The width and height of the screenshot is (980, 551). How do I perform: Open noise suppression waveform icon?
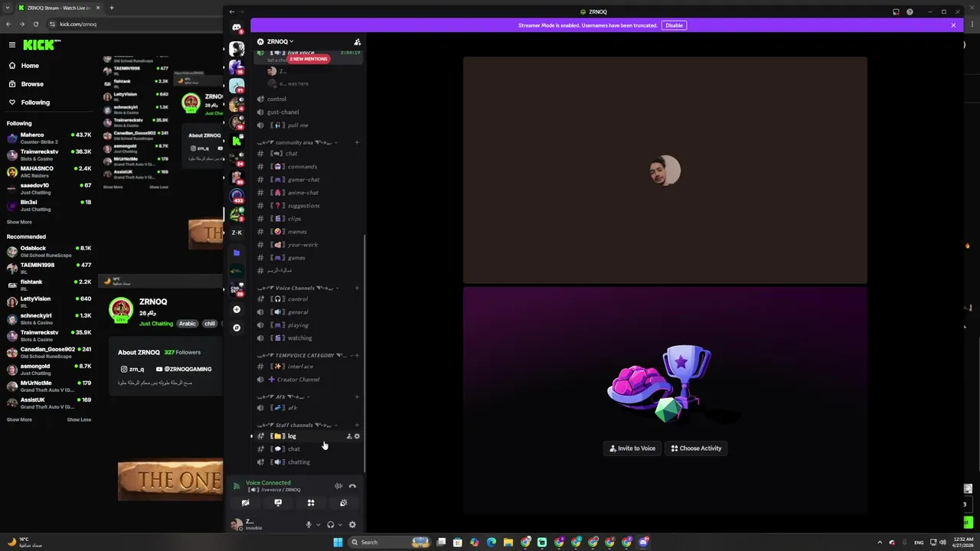tap(338, 486)
